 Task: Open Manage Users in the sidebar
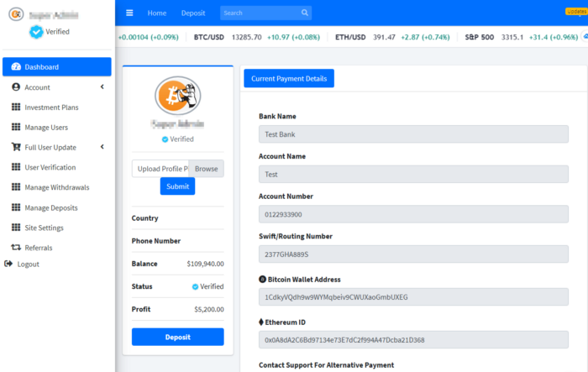(x=46, y=127)
